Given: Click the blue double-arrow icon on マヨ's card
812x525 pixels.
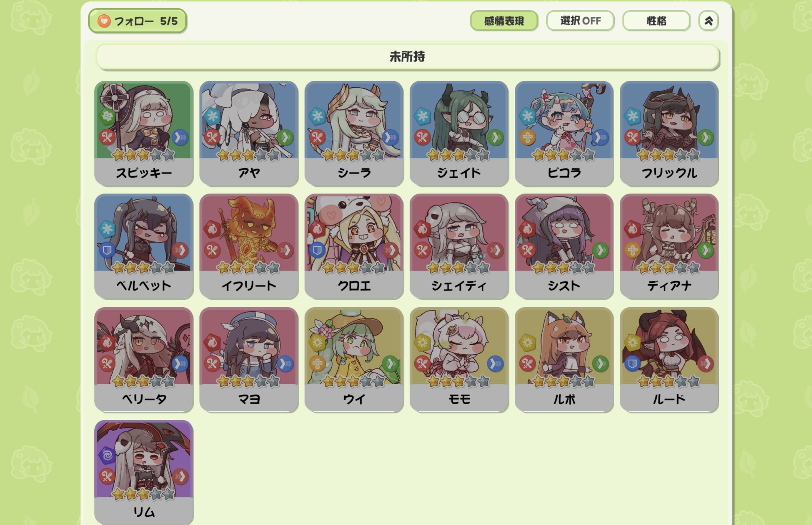Looking at the screenshot, I should [x=285, y=364].
